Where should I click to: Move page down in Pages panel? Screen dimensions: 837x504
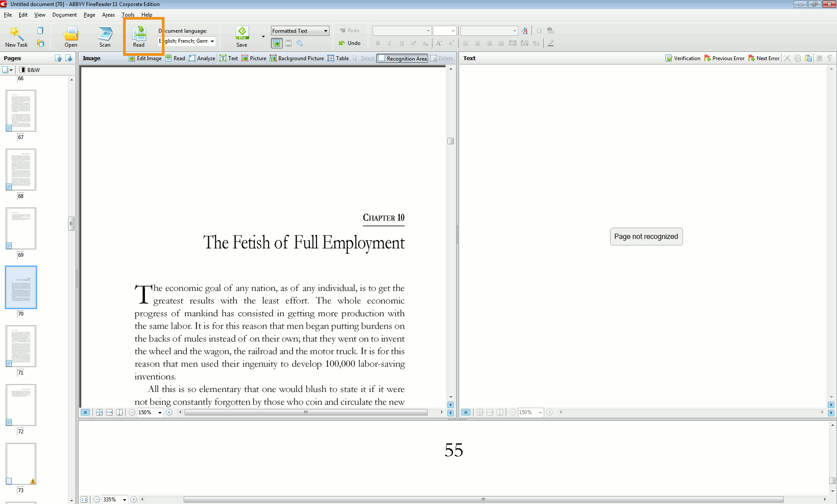click(69, 58)
